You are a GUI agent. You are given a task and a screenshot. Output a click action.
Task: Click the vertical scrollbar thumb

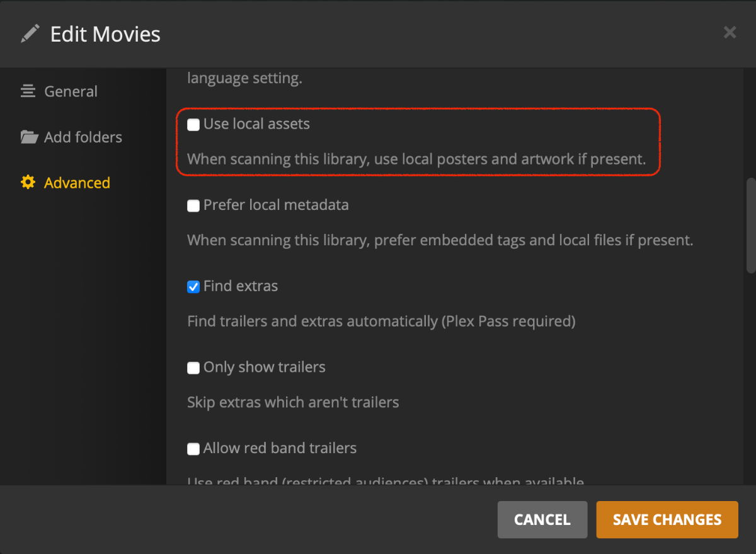(x=750, y=226)
